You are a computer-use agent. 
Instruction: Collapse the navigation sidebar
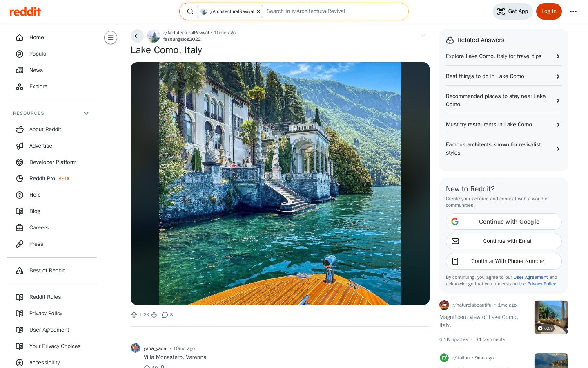[x=111, y=38]
